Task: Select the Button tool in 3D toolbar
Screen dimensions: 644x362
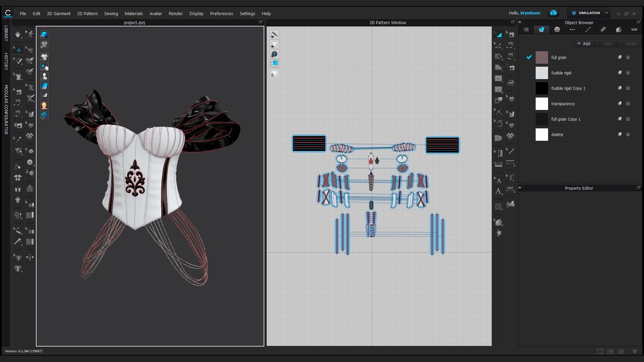Action: [30, 162]
